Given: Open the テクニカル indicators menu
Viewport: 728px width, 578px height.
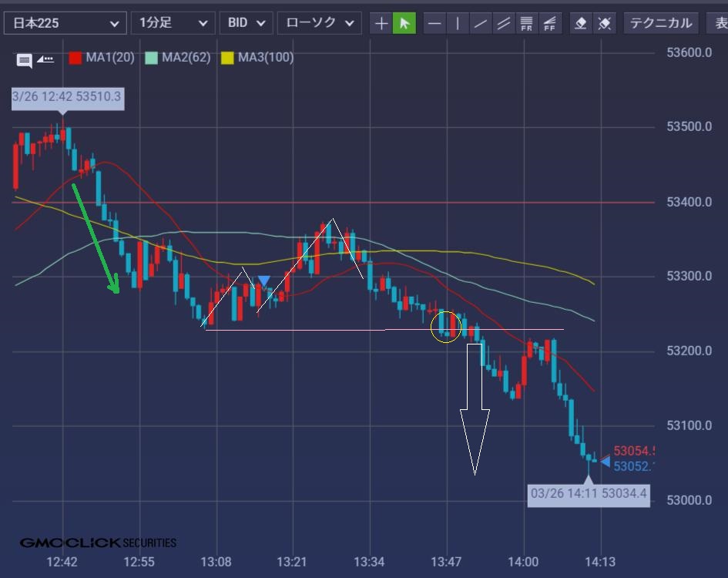Looking at the screenshot, I should pyautogui.click(x=660, y=23).
